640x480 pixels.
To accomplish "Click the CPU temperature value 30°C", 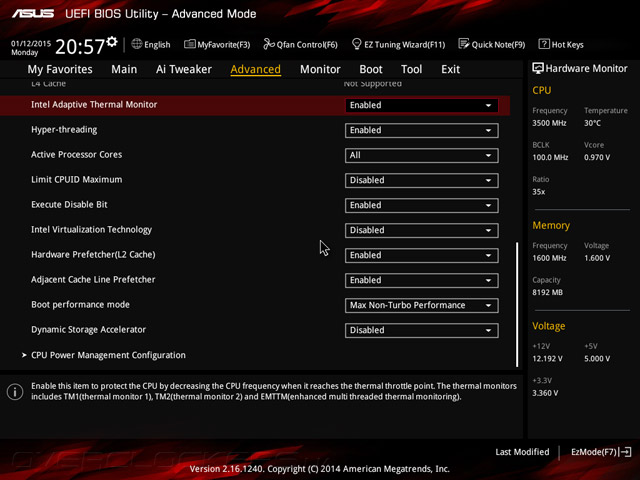I will pos(592,123).
